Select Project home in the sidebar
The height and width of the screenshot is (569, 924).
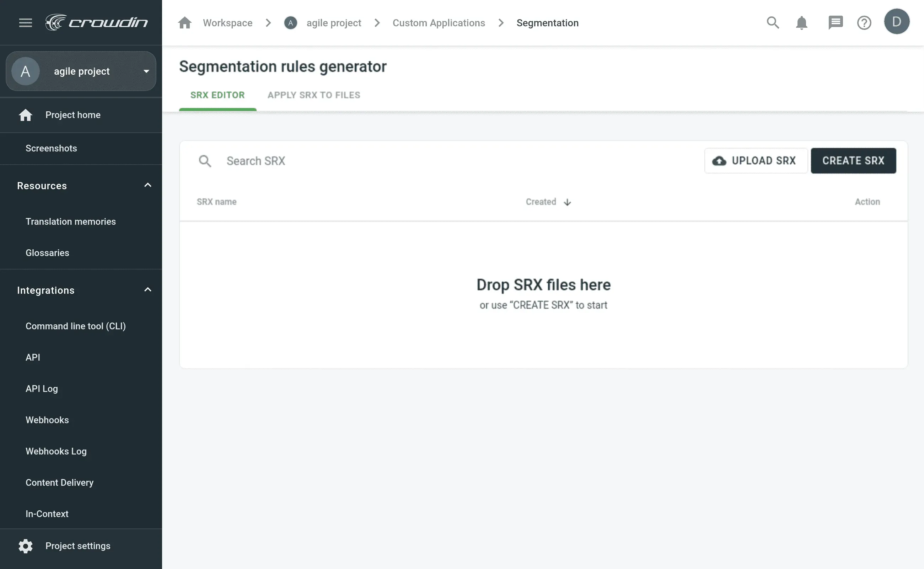72,115
